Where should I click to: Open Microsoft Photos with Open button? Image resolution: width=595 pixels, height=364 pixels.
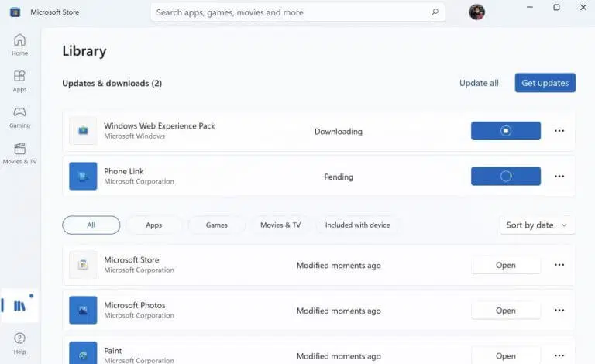point(505,311)
